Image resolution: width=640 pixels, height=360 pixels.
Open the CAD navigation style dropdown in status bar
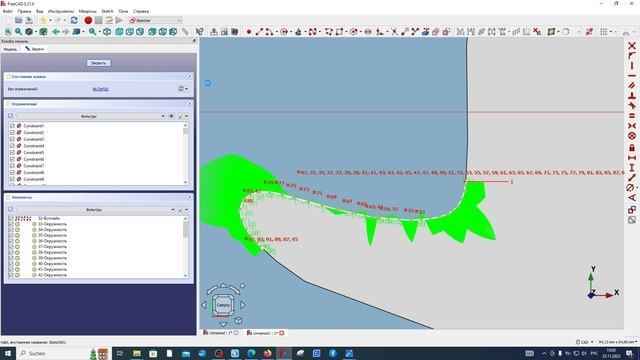point(584,342)
